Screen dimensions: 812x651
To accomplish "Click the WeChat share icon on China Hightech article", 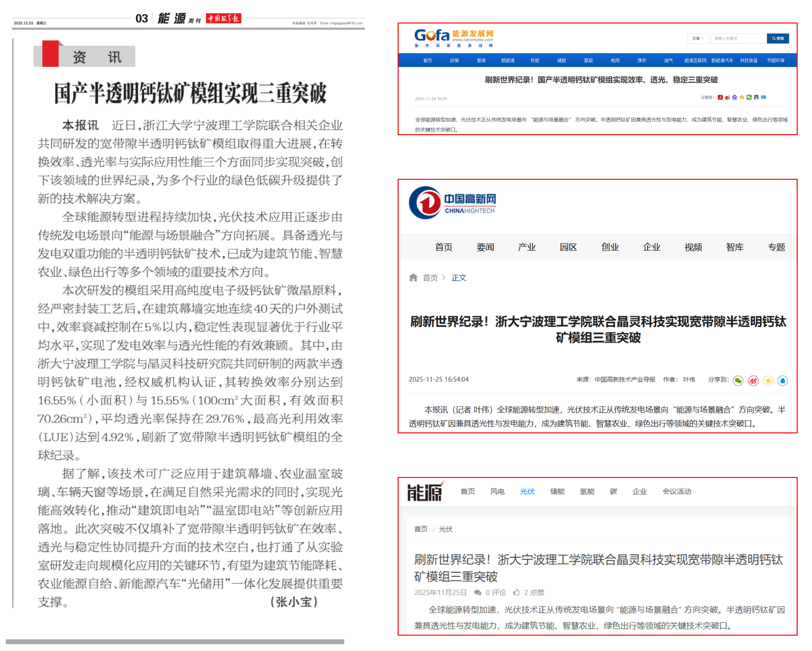I will (738, 381).
